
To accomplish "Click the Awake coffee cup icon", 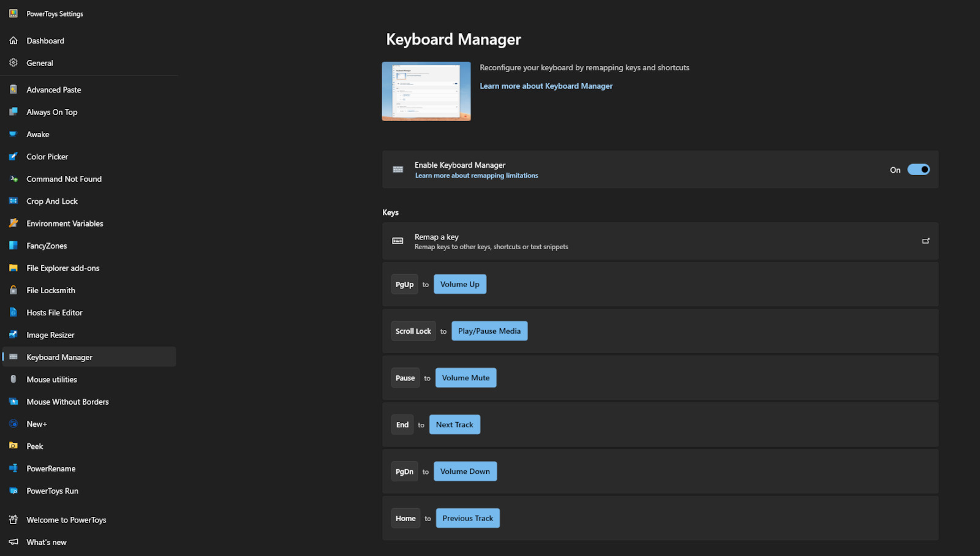I will coord(13,134).
